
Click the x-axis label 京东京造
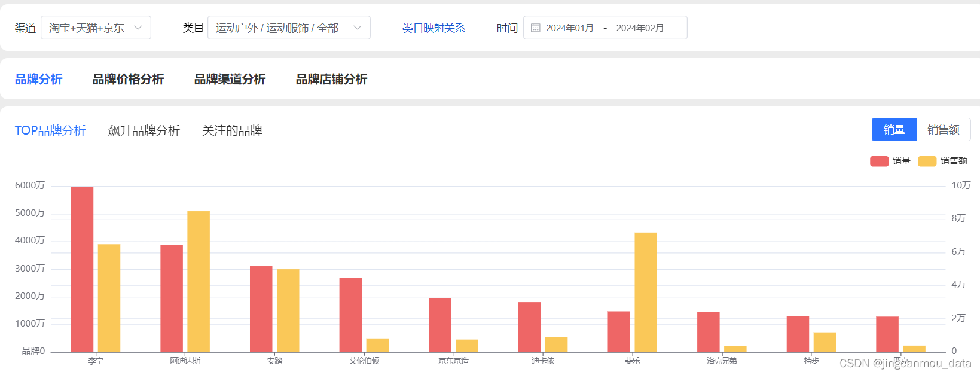click(454, 361)
